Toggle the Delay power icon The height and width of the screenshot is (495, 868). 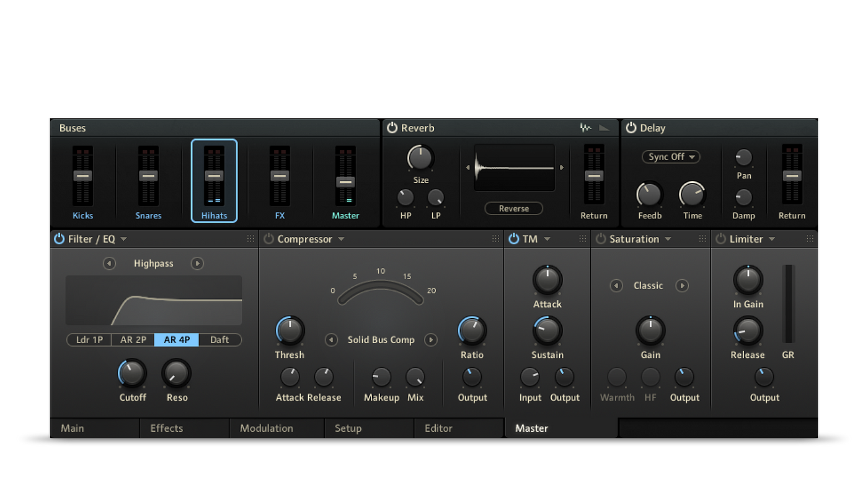tap(631, 128)
